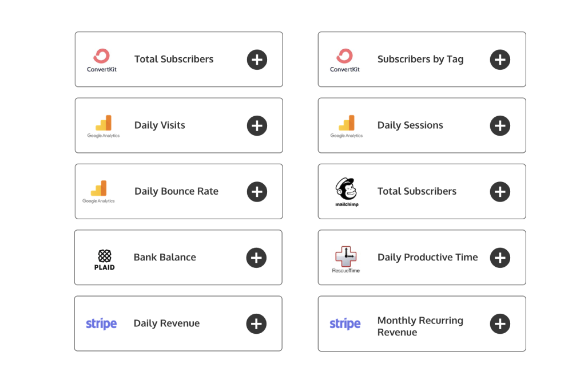Add the Daily Revenue metric

pos(257,323)
